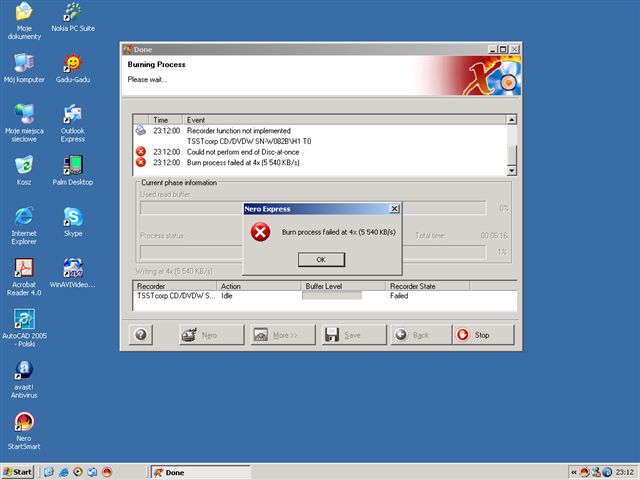Open Moje miejsca sieciowe icon
Viewport: 640px width, 480px height.
pos(24,123)
